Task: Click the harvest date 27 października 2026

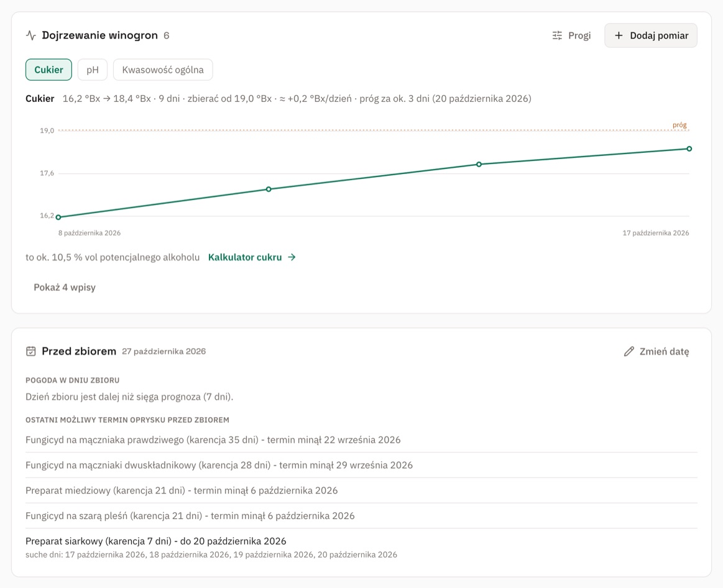Action: (163, 351)
